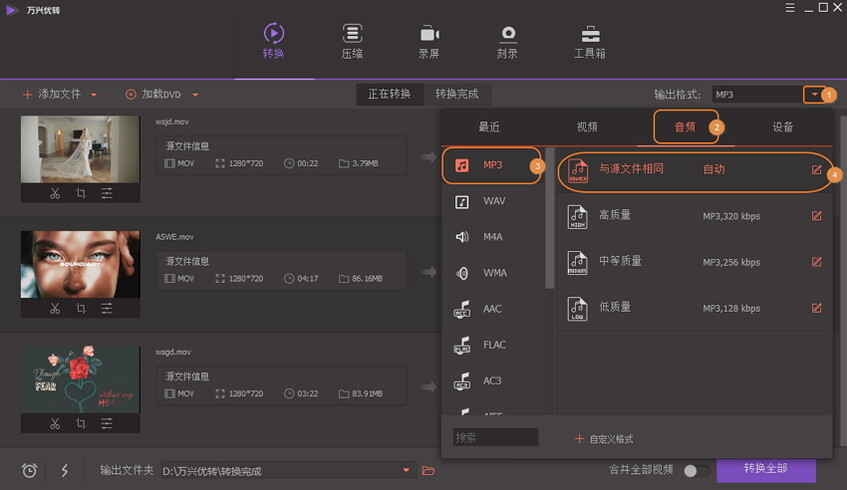Screen dimensions: 847x490
Task: Select the AAC format
Action: click(x=493, y=309)
